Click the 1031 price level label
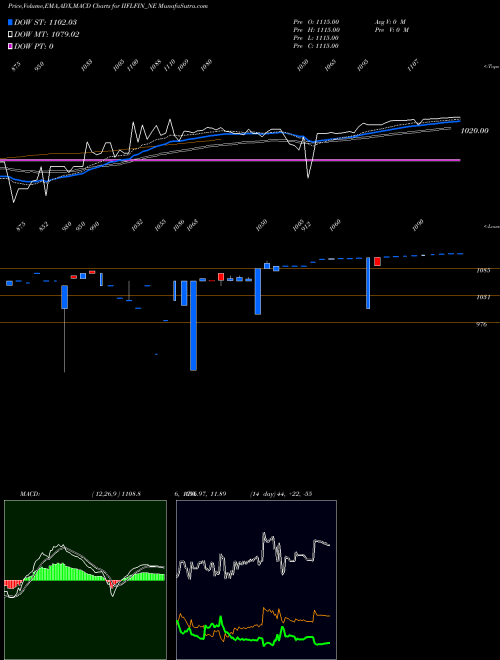The width and height of the screenshot is (500, 660). point(483,297)
